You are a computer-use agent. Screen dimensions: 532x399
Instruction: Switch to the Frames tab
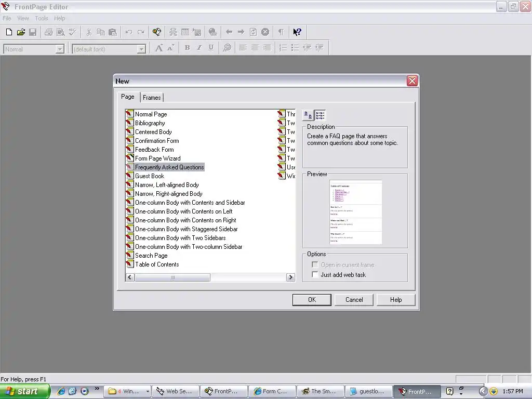[x=152, y=98]
